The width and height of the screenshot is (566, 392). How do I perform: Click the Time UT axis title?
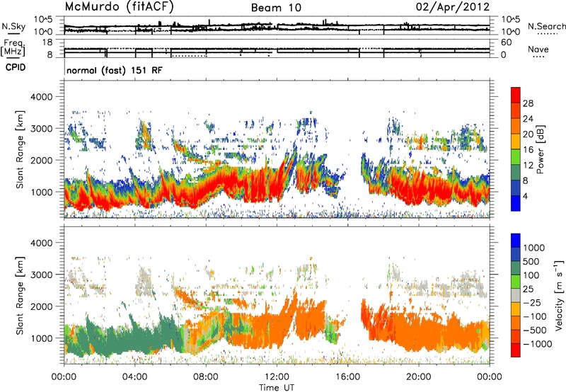tap(277, 388)
